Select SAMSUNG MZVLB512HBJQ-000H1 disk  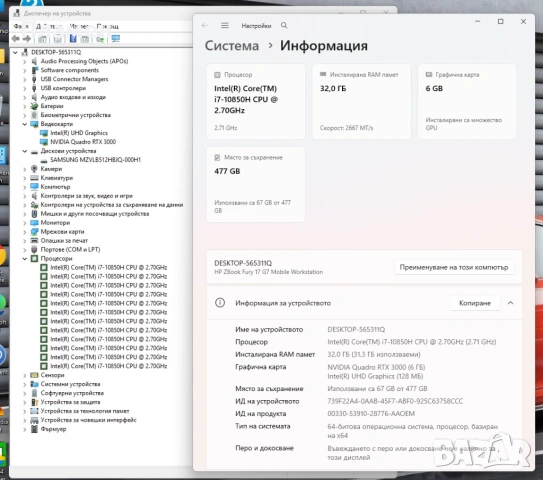point(96,160)
